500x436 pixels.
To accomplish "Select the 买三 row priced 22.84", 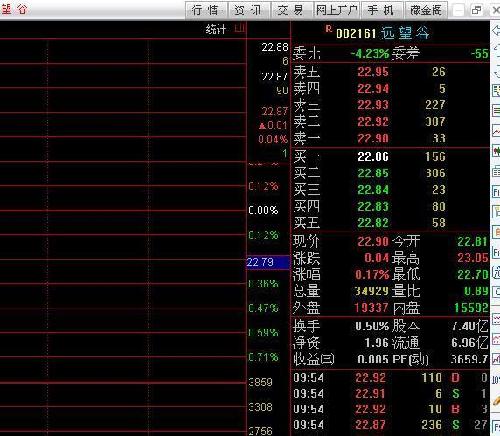I will [x=390, y=190].
